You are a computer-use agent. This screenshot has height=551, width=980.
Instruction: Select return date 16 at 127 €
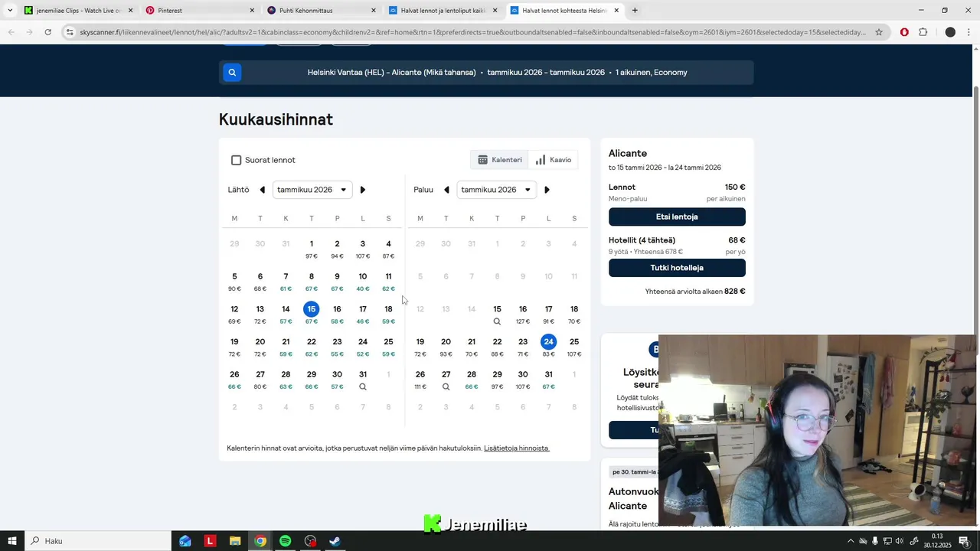523,315
